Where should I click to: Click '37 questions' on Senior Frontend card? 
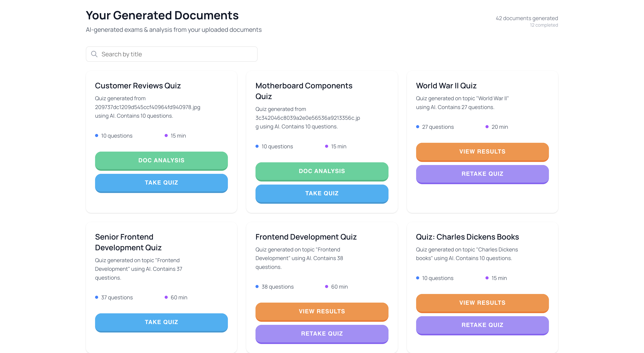tap(117, 297)
